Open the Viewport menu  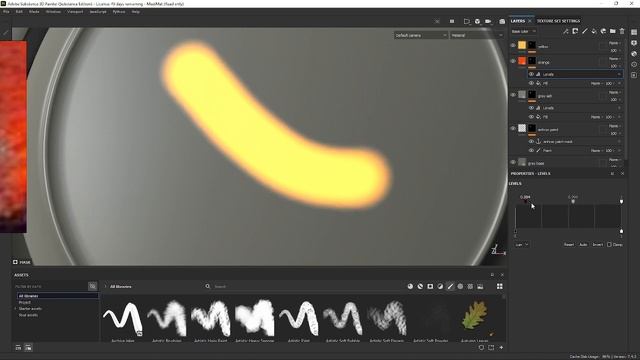[75, 12]
